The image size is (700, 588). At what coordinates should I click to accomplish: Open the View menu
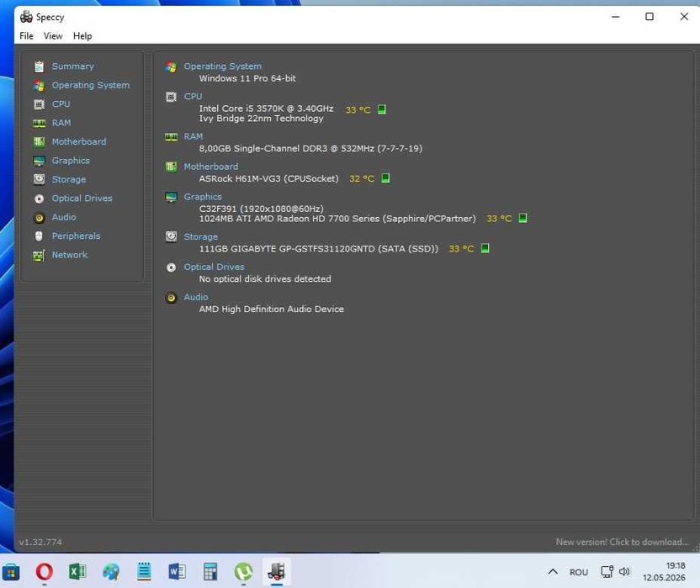click(53, 36)
